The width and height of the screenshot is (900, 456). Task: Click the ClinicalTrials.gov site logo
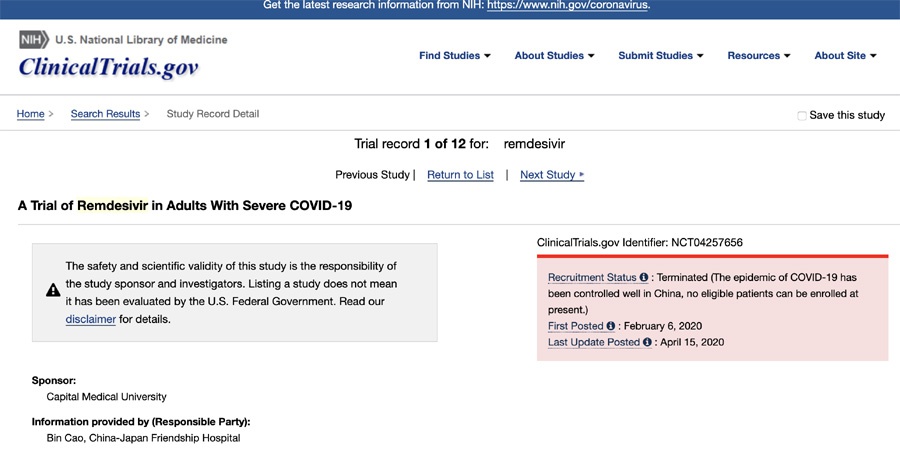[x=108, y=68]
